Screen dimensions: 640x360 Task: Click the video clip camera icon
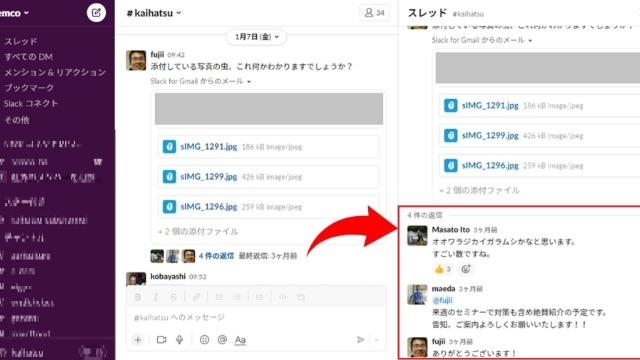(162, 340)
